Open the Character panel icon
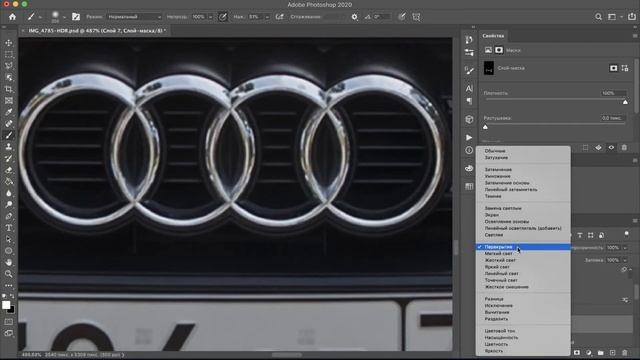 469,88
